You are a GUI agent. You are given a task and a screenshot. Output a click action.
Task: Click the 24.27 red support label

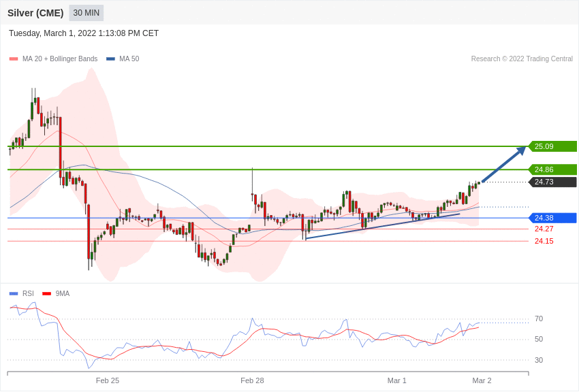point(544,229)
